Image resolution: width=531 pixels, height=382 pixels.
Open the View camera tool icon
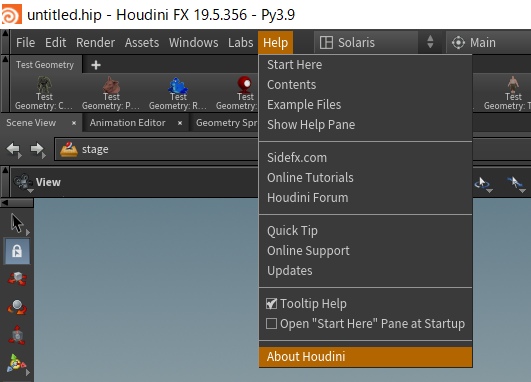(x=23, y=182)
